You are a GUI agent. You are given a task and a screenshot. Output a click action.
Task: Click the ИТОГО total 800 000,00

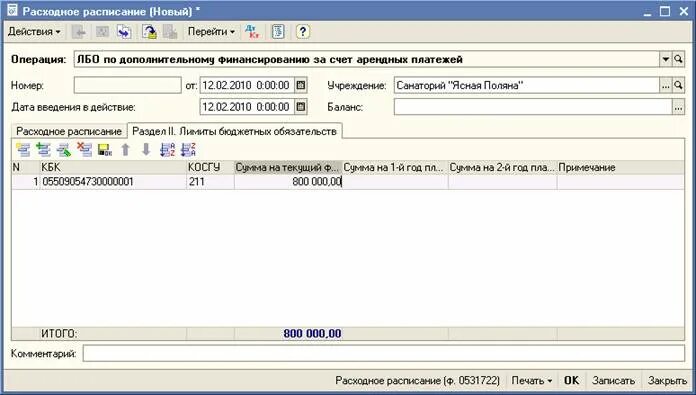click(312, 334)
